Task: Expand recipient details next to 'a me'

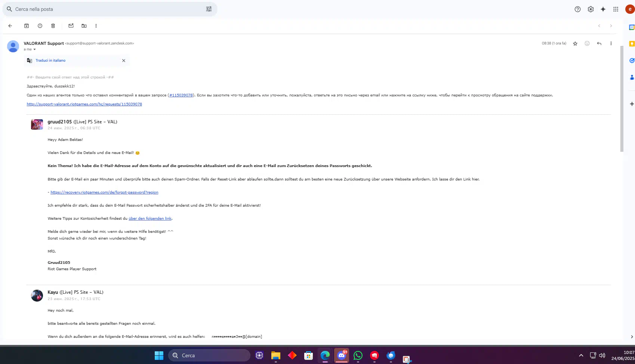Action: pos(35,49)
